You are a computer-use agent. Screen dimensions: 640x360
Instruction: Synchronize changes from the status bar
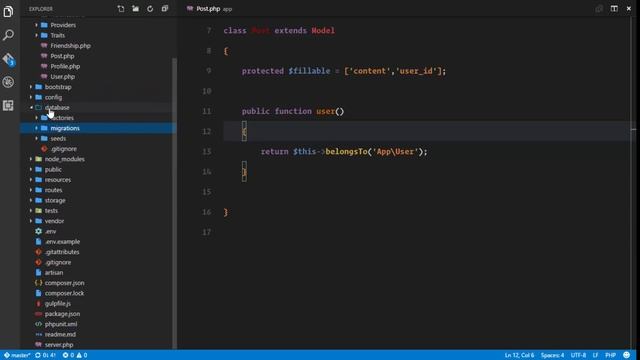tap(45, 355)
